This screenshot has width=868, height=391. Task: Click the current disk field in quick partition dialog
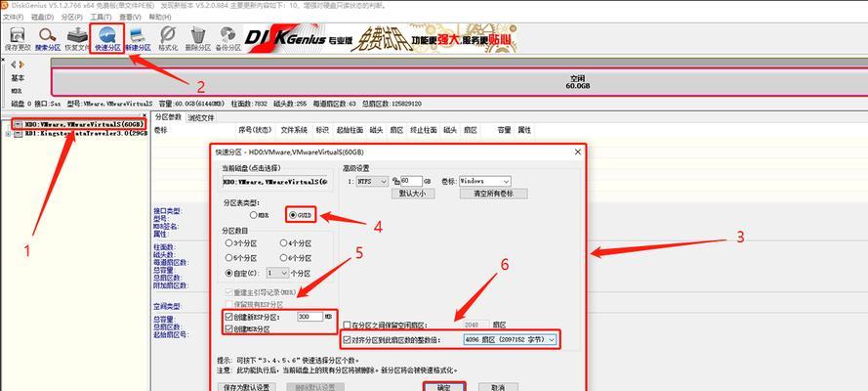[275, 181]
